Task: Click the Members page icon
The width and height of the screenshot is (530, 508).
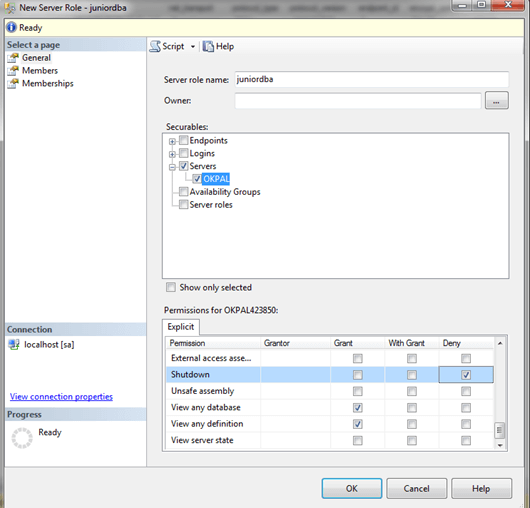Action: tap(13, 71)
